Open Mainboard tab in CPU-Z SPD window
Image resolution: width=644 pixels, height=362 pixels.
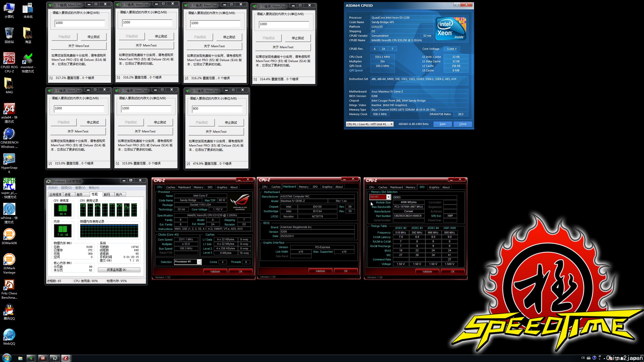[396, 187]
